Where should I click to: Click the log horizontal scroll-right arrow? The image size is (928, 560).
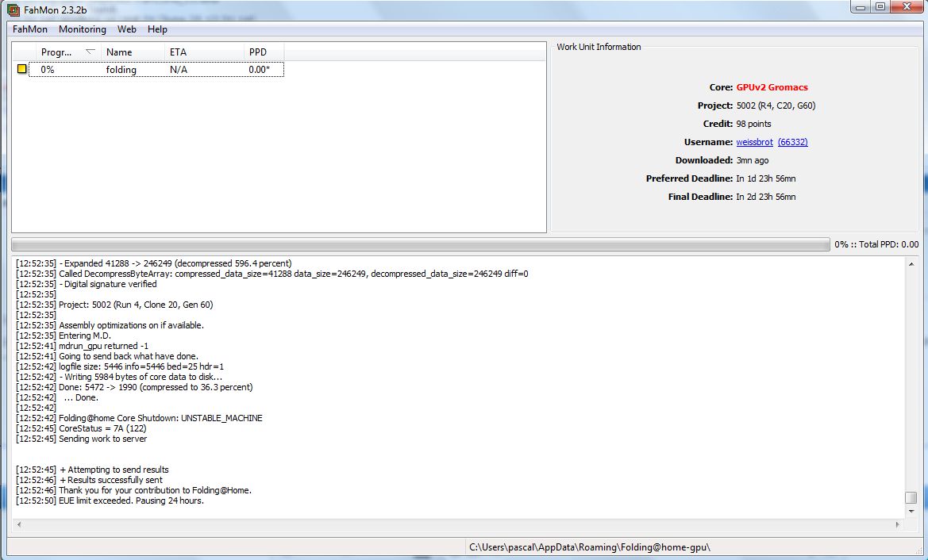(x=899, y=524)
